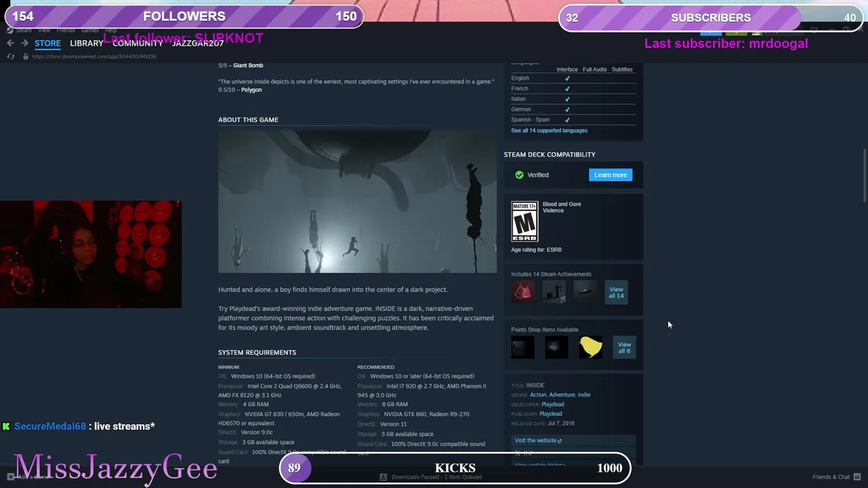Click Learn more under Steam Deck Compatibility
This screenshot has width=868, height=488.
610,175
